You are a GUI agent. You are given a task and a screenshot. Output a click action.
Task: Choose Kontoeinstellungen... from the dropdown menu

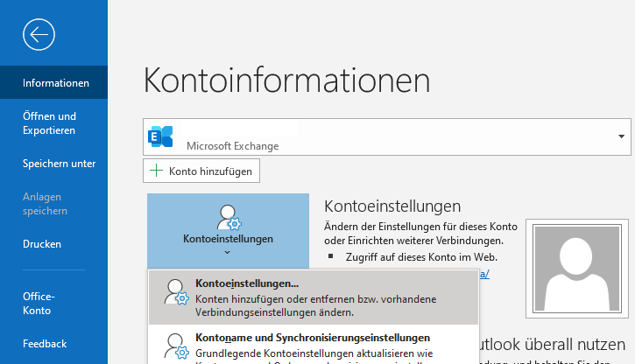314,297
